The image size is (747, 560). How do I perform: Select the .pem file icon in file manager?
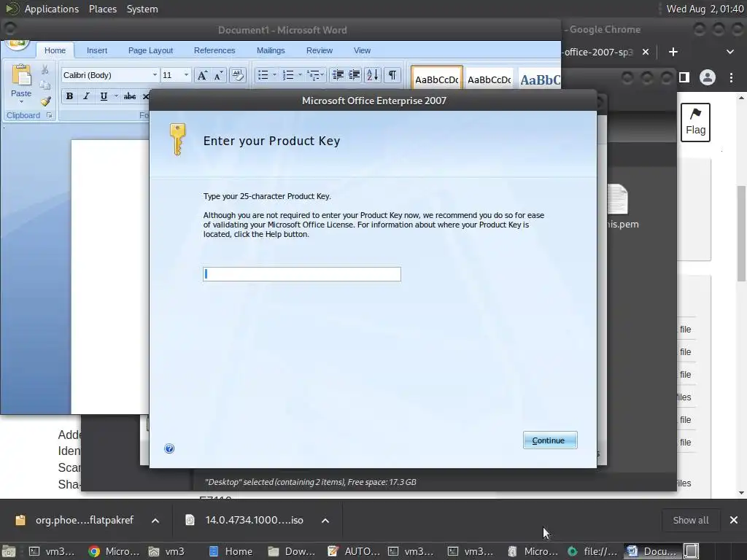tap(618, 198)
